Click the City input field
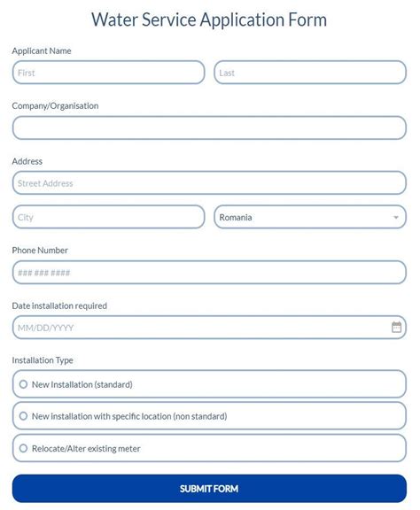420x510 pixels. click(x=108, y=217)
